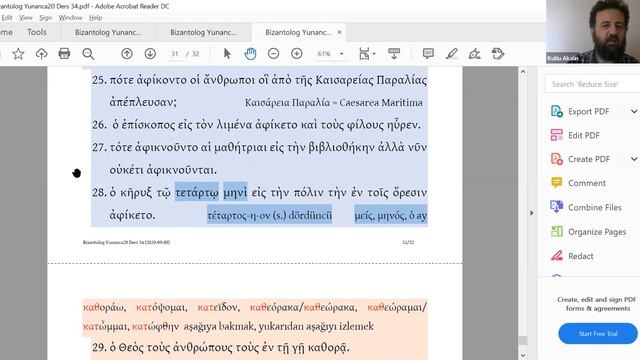The image size is (640, 360).
Task: Click the upload to cloud icon
Action: [x=41, y=54]
